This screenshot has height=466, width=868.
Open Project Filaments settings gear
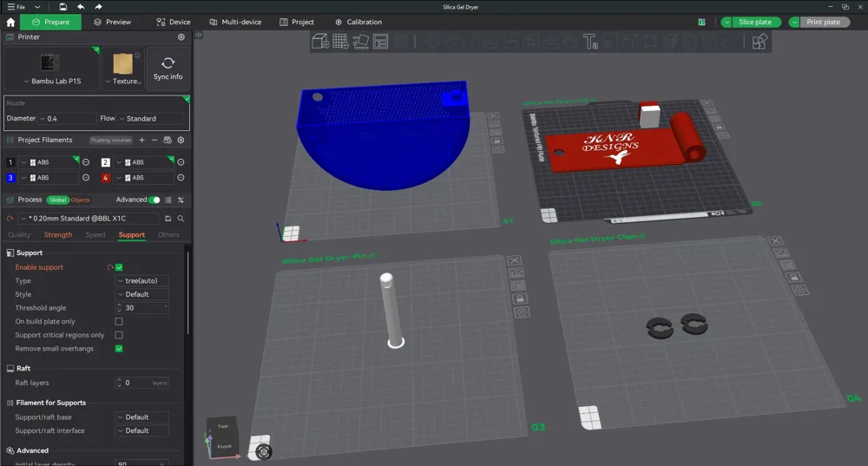[181, 140]
